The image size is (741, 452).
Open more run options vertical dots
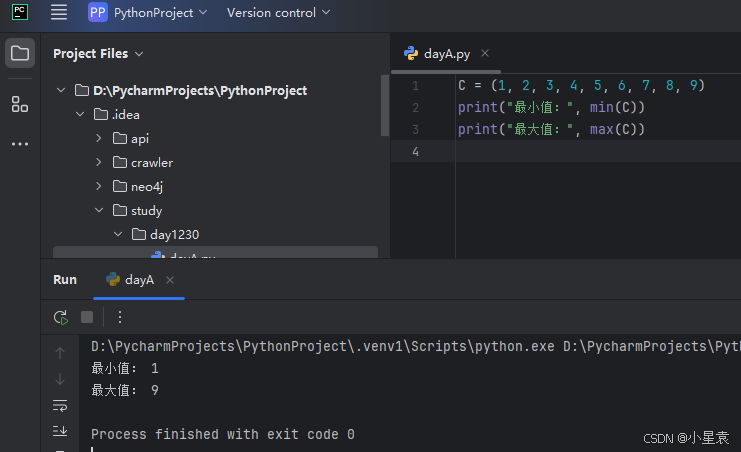coord(120,317)
